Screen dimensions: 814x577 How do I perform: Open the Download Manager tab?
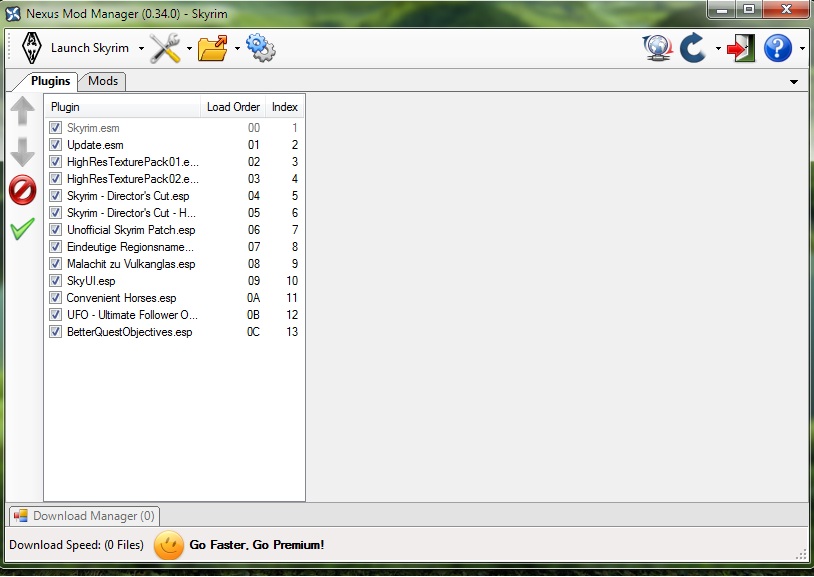coord(84,516)
